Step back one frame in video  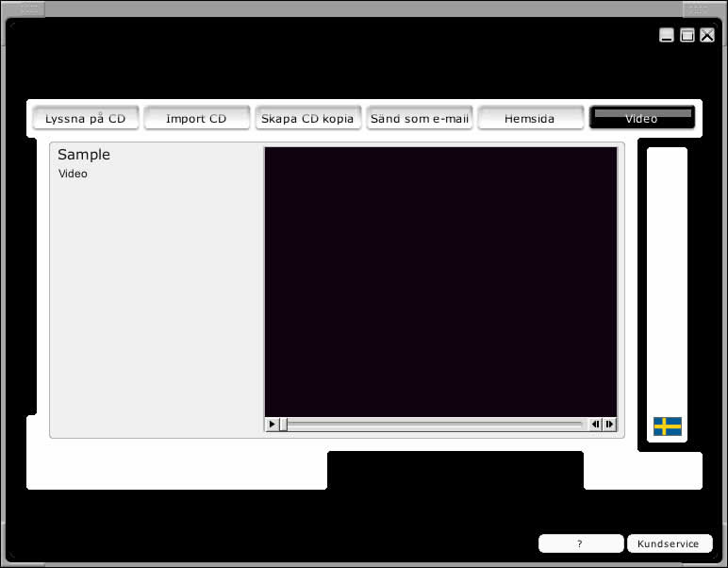(596, 425)
